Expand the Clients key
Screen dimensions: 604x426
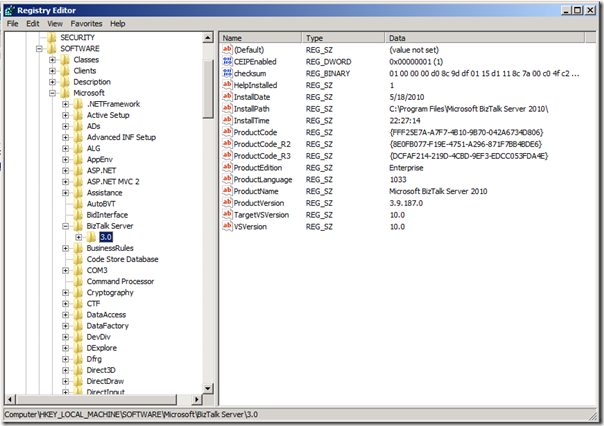pos(52,71)
